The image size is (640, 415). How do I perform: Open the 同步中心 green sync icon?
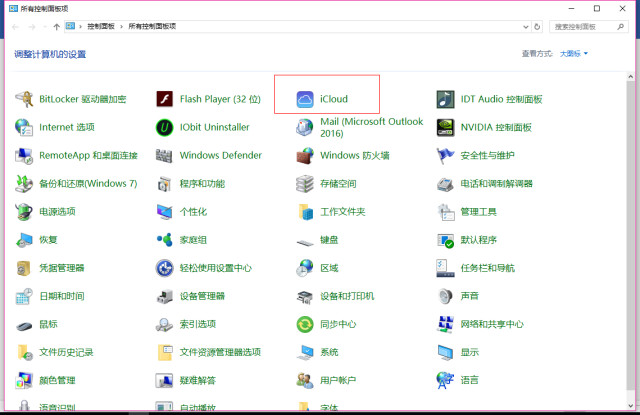305,324
